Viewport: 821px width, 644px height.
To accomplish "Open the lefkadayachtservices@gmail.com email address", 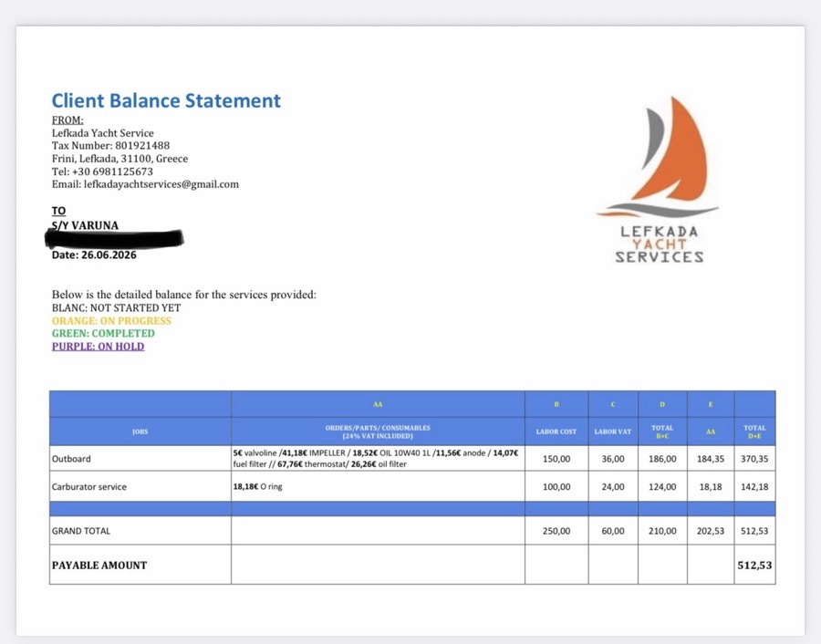I will click(161, 184).
